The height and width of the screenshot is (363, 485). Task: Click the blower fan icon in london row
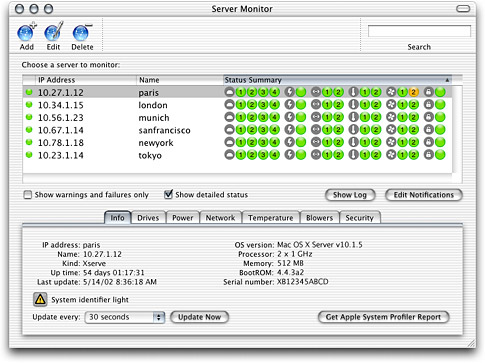click(391, 105)
